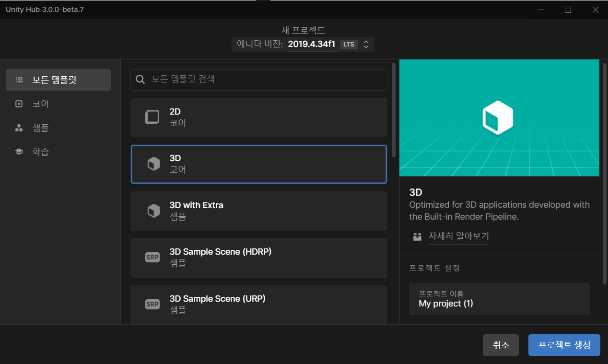Select the 모든 템플릿 category
Viewport: 608px width, 364px height.
pos(58,80)
